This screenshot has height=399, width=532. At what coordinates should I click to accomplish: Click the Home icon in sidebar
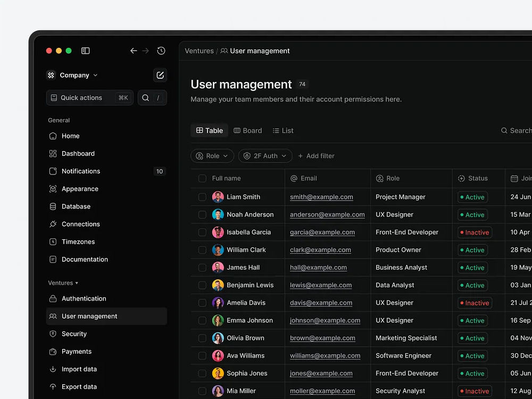(53, 136)
